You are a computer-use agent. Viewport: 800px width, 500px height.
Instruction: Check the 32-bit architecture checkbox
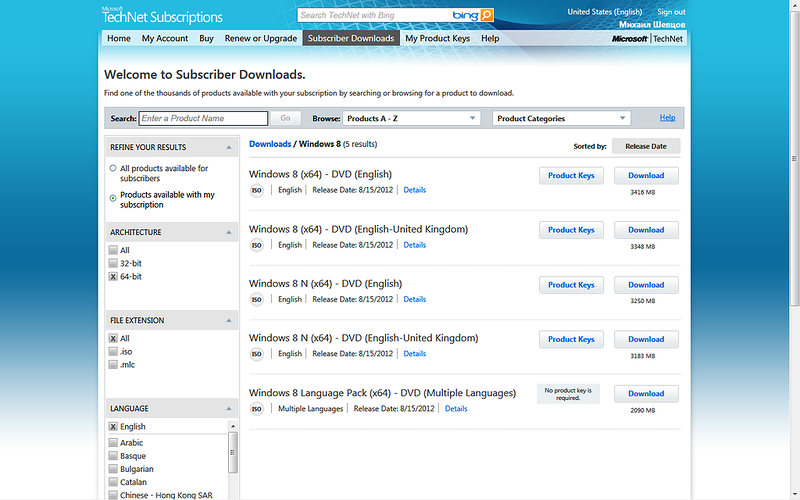click(113, 263)
